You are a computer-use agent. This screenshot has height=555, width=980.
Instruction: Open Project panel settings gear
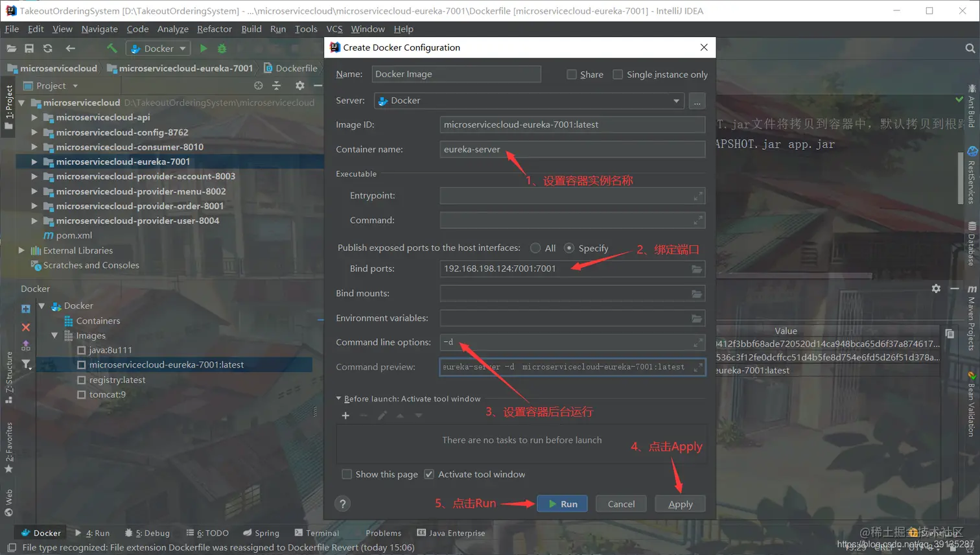pos(299,86)
